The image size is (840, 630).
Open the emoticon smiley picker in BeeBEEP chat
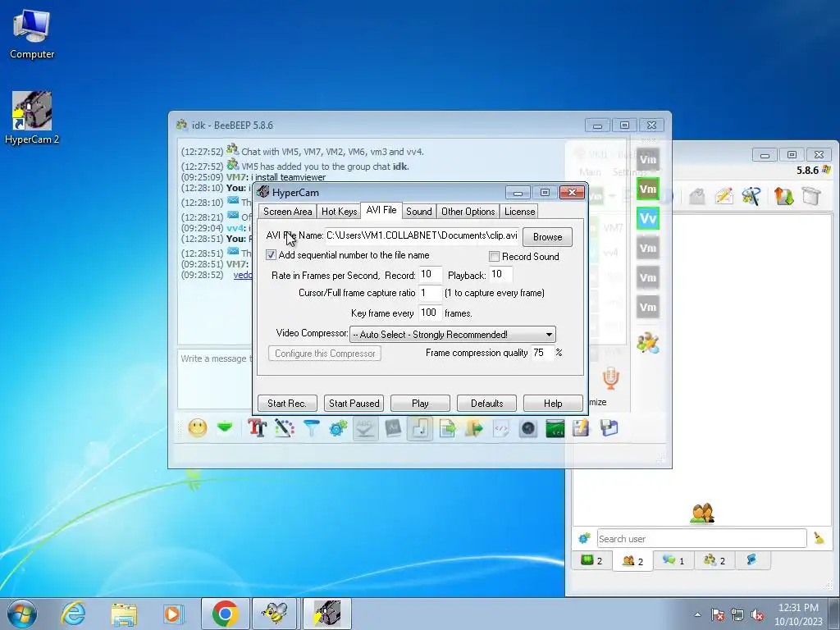197,428
